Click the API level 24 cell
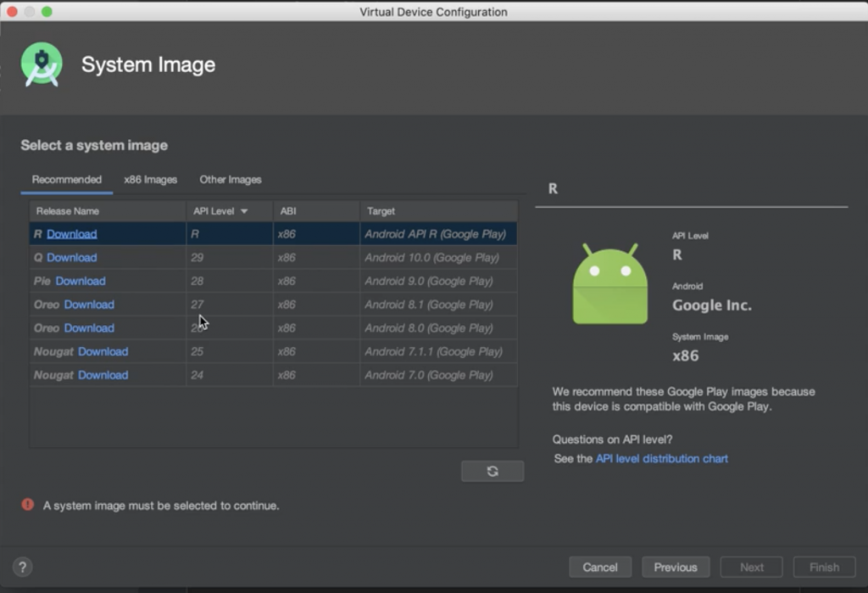 click(x=229, y=375)
